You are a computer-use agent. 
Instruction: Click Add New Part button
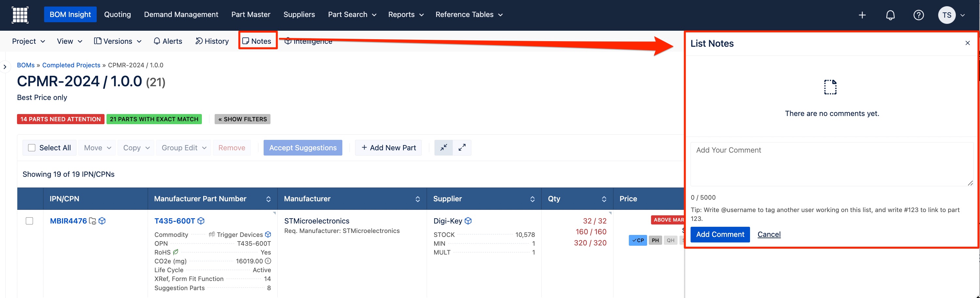(388, 148)
